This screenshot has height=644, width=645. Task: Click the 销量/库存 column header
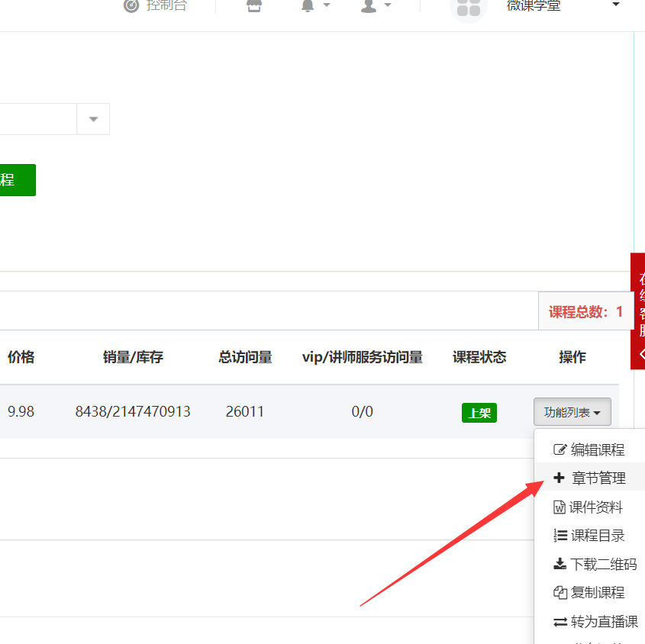click(133, 357)
